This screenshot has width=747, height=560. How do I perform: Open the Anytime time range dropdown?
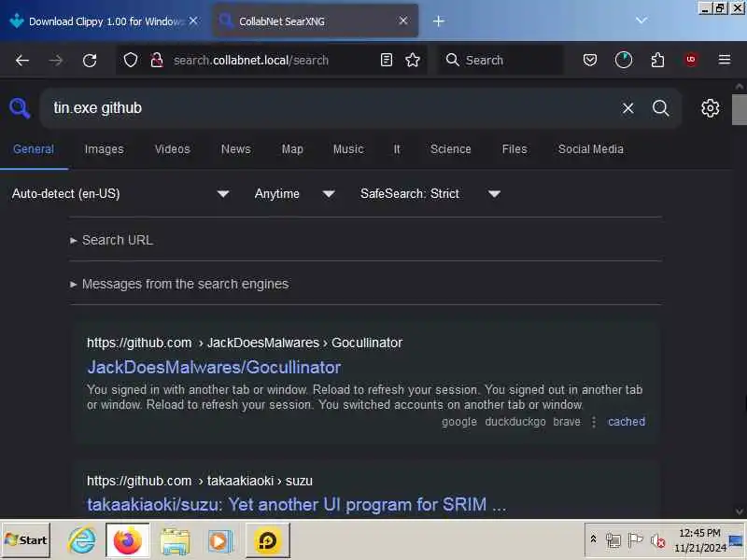294,194
